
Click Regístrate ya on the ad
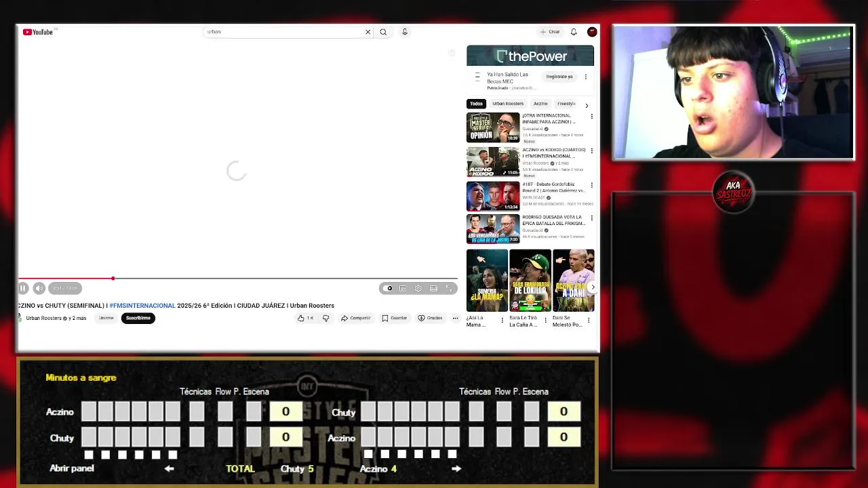click(x=559, y=77)
